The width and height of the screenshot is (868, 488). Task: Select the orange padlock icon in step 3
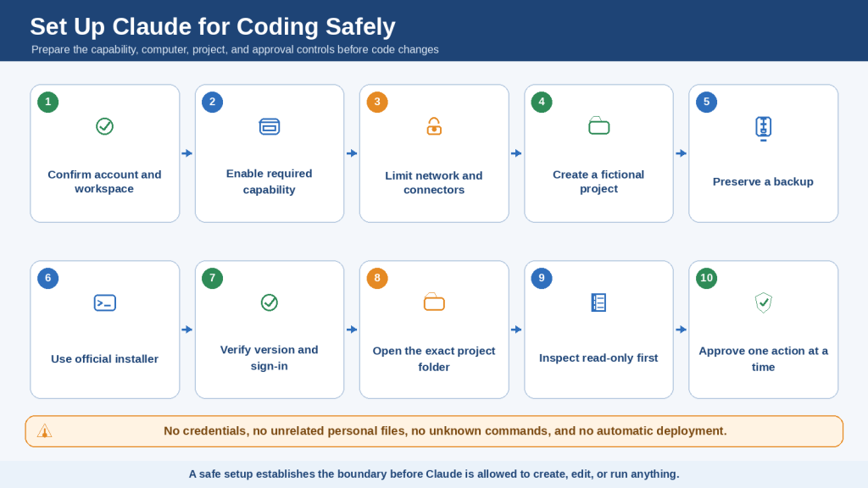[434, 126]
